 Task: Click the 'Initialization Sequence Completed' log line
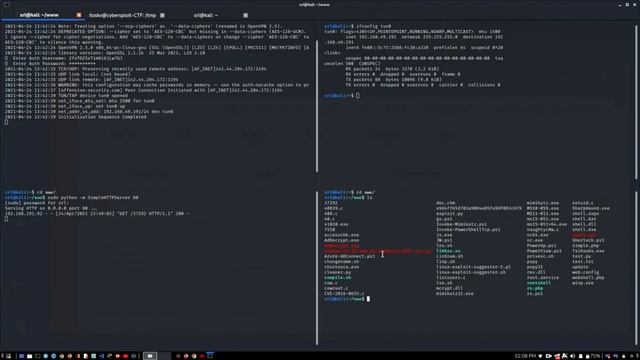(x=76, y=117)
